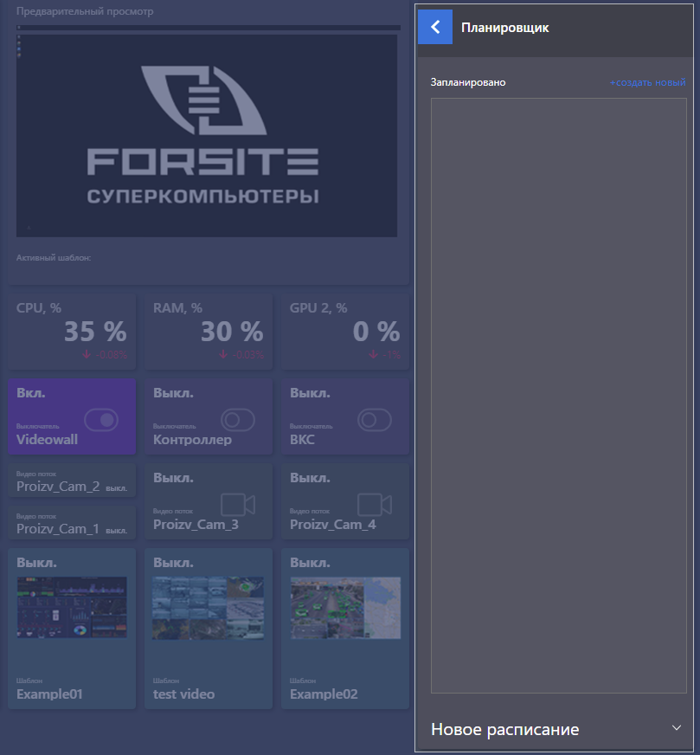
Task: Click the -1% GPU change indicator
Action: click(x=385, y=355)
